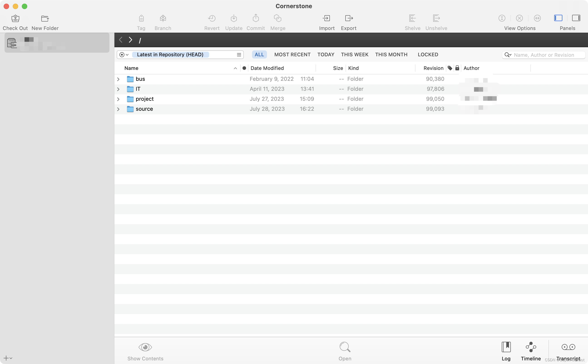The width and height of the screenshot is (588, 364).
Task: Expand the project folder
Action: [x=118, y=99]
